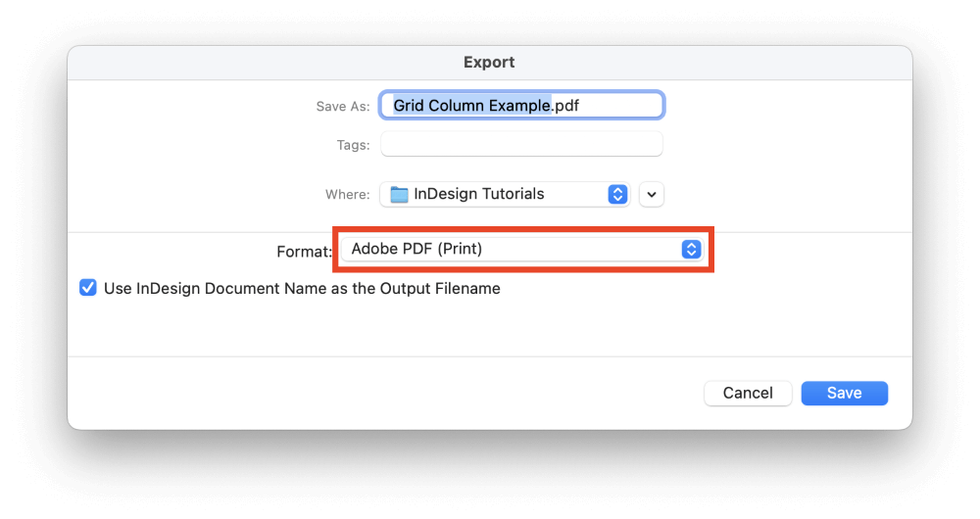Click the blue arrows on the Where popup
The width and height of the screenshot is (980, 519).
[x=617, y=194]
